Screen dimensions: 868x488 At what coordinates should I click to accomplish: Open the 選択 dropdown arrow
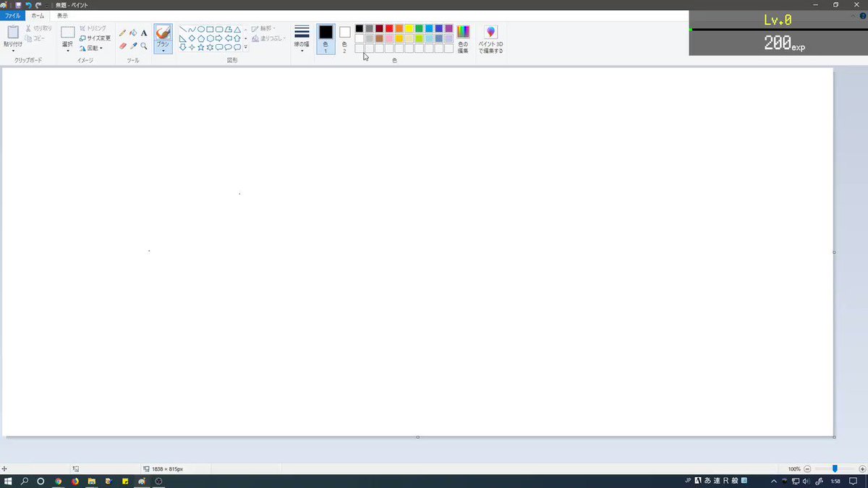[68, 51]
